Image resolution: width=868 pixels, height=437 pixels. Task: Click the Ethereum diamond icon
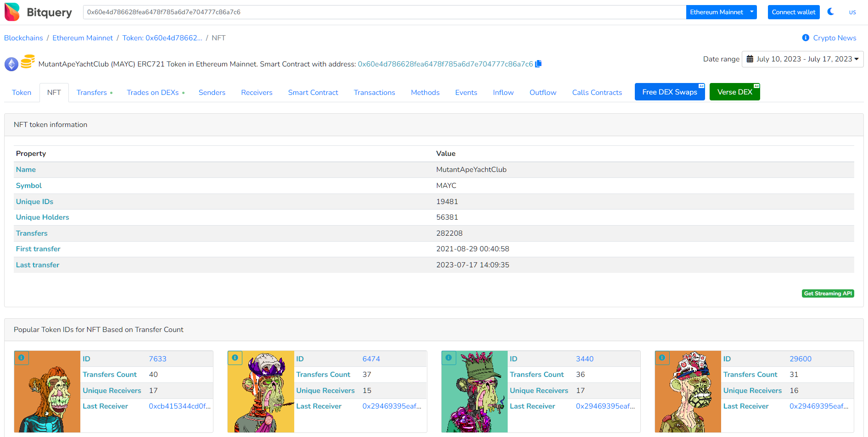11,64
